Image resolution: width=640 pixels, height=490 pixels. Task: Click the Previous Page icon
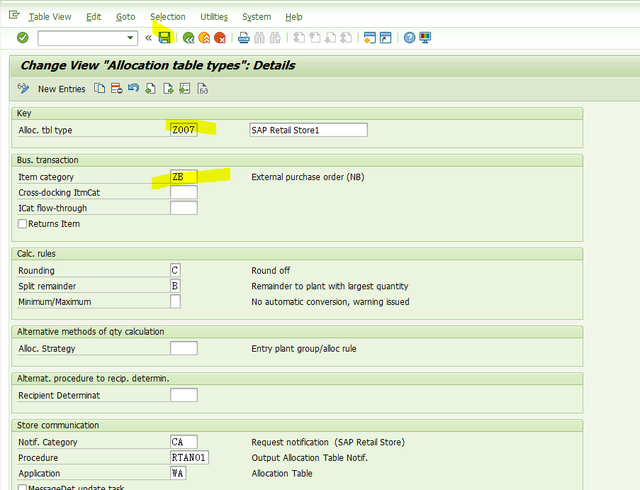click(315, 38)
